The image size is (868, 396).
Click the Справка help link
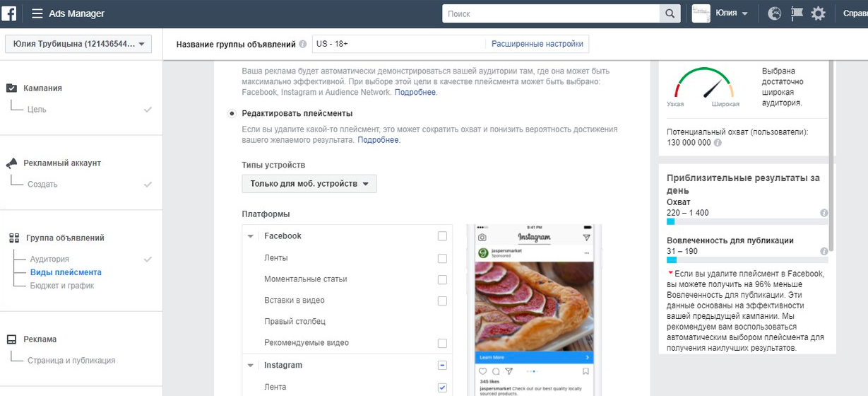[x=855, y=13]
